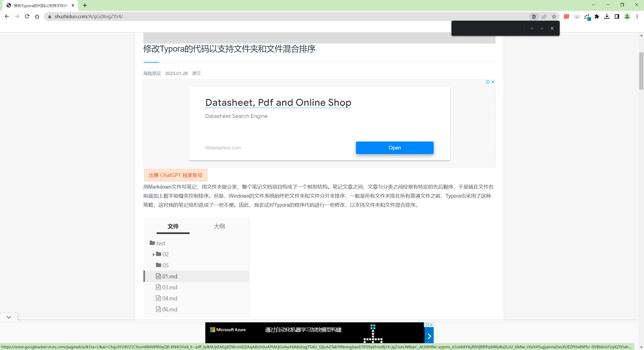Click the scrollbar up arrow
The height and width of the screenshot is (350, 644).
click(x=641, y=36)
